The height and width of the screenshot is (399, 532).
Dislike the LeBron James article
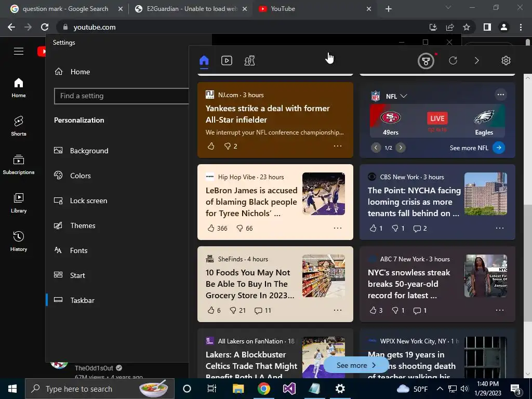coord(240,229)
